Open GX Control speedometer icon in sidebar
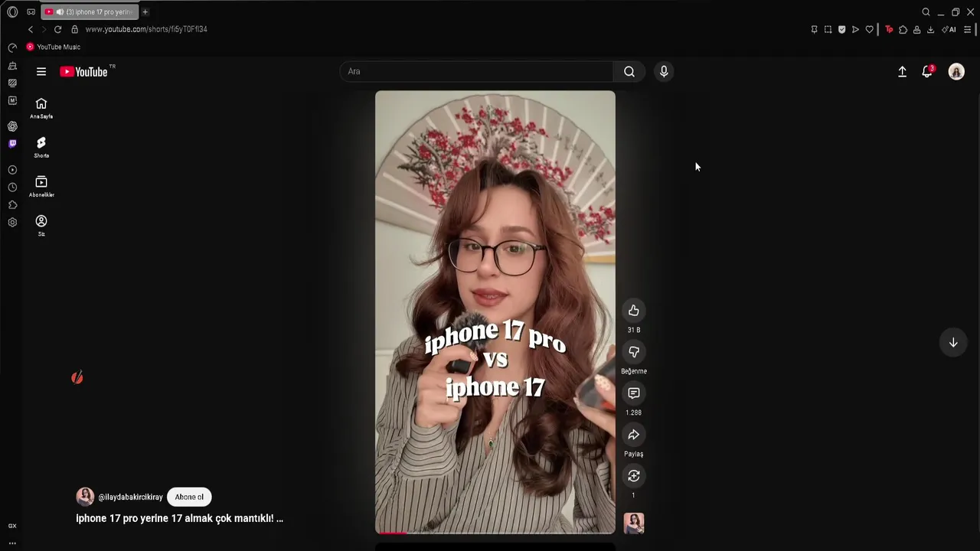This screenshot has height=551, width=980. tap(12, 47)
